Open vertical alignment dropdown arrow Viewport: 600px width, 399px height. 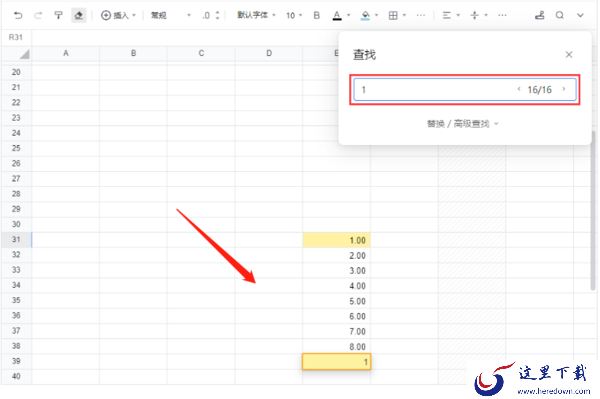pos(486,15)
